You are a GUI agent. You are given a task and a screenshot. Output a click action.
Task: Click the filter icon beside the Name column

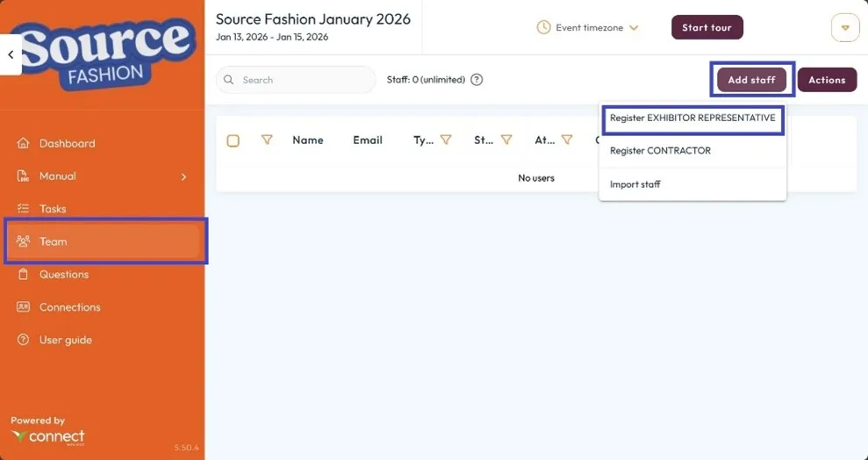point(267,140)
